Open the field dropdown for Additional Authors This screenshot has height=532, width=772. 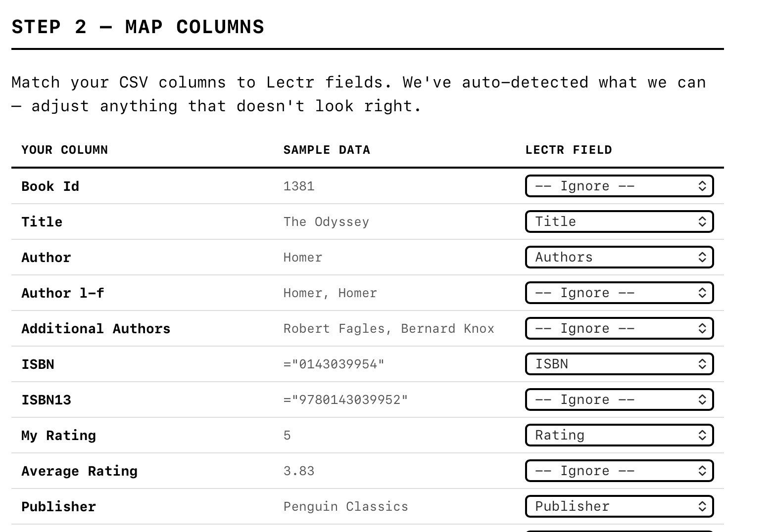(619, 328)
